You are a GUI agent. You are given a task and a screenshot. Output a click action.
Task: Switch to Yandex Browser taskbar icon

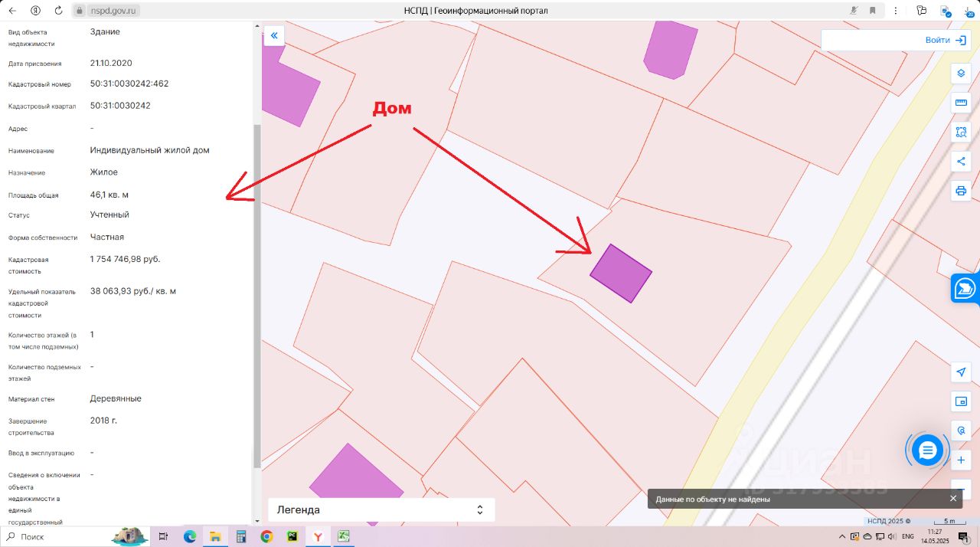(x=318, y=536)
